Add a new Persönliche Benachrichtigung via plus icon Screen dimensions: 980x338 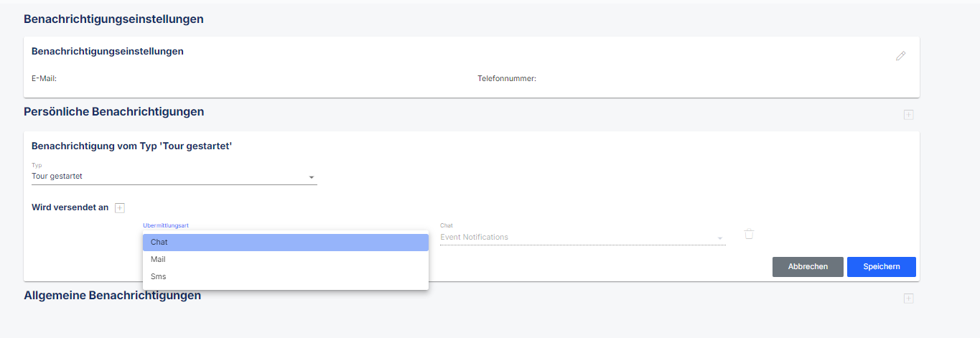(908, 115)
